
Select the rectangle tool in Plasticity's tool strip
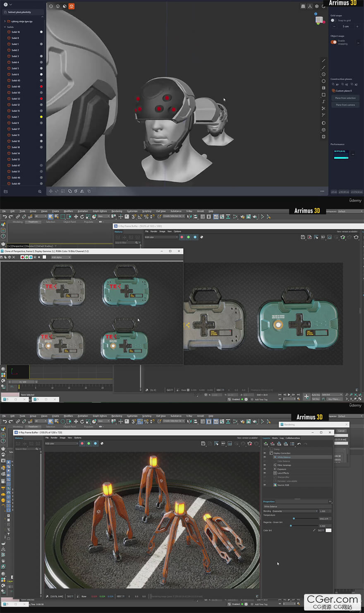[323, 95]
